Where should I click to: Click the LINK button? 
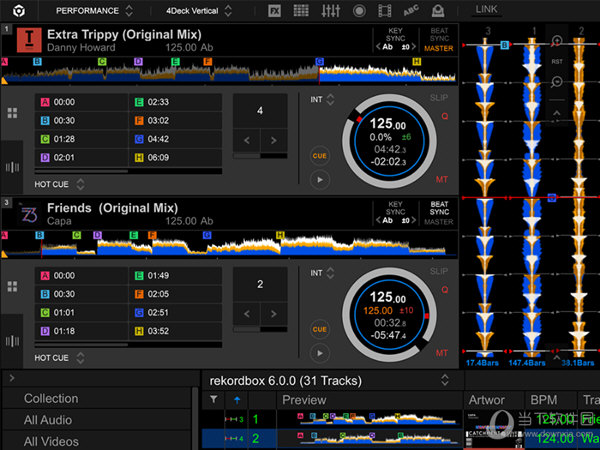(486, 9)
